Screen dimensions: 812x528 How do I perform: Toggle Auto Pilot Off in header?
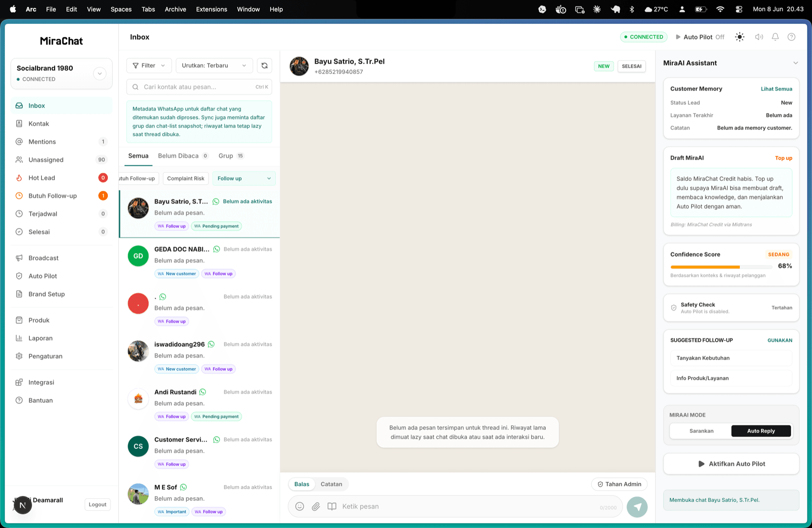coord(700,37)
